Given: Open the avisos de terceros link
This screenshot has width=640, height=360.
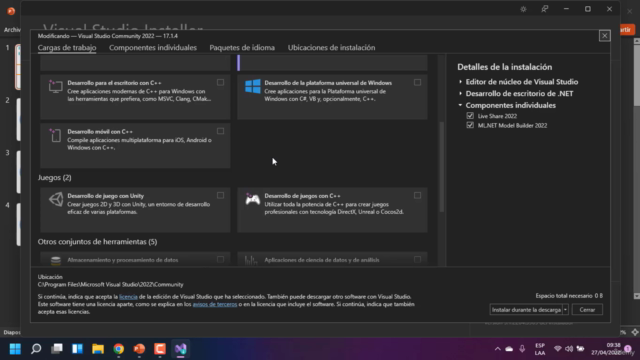Looking at the screenshot, I should coord(215,304).
